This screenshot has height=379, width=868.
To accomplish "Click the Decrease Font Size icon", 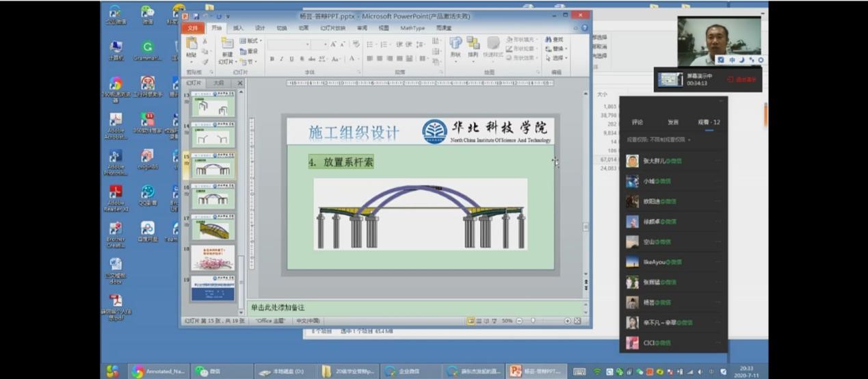I will [x=343, y=44].
